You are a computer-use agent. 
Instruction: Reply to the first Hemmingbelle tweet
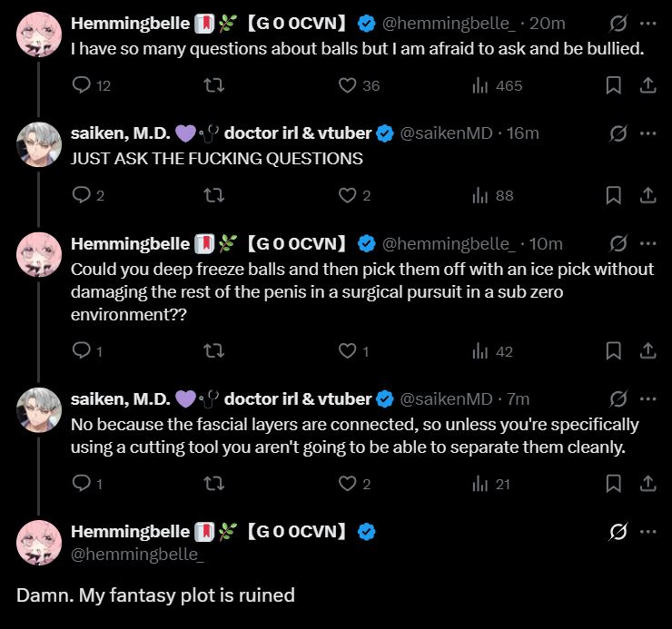(81, 85)
